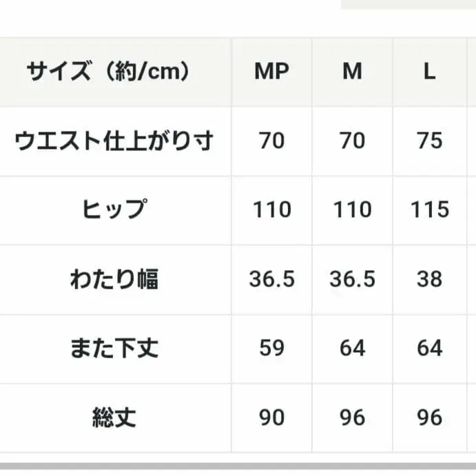Click the MP waist value 70

point(271,141)
